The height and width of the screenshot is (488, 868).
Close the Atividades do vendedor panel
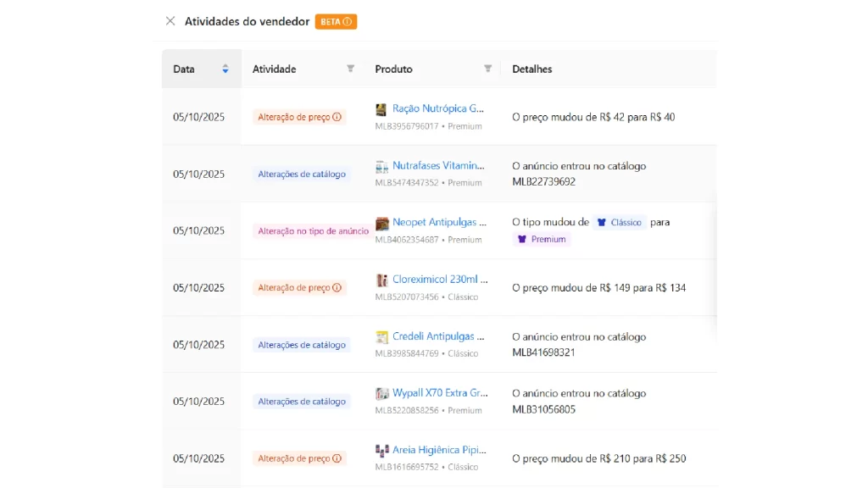click(169, 22)
